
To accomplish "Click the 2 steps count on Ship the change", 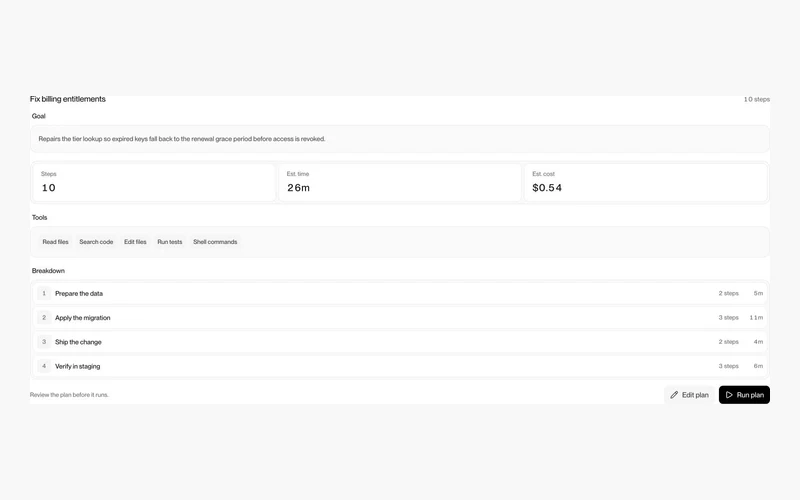I will click(729, 342).
